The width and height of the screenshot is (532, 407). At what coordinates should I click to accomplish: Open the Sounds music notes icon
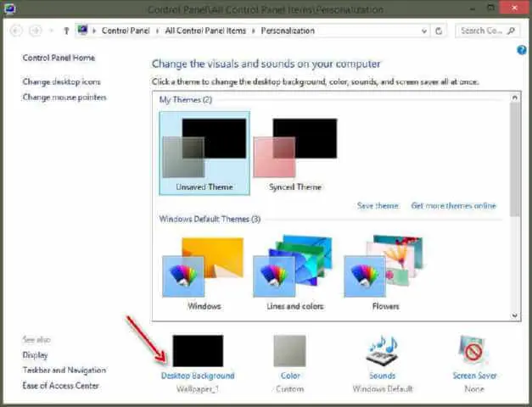click(x=383, y=351)
